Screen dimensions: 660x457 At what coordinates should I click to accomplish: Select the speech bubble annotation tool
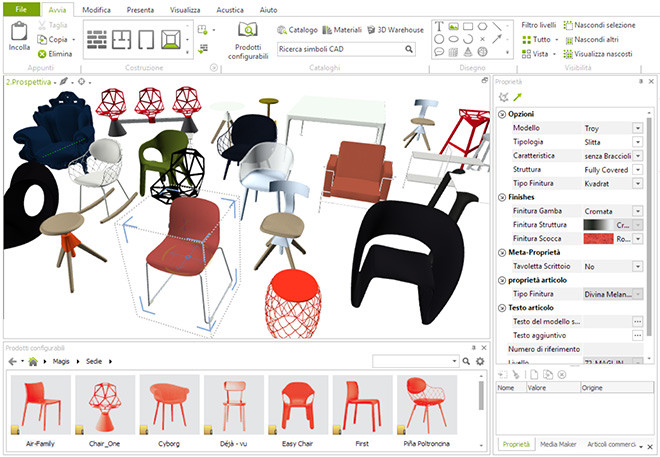[439, 52]
